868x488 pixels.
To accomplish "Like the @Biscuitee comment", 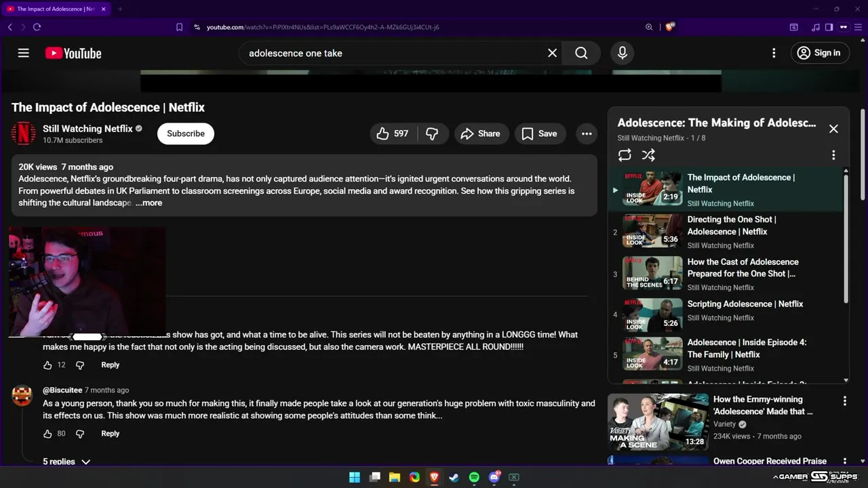I will point(47,434).
